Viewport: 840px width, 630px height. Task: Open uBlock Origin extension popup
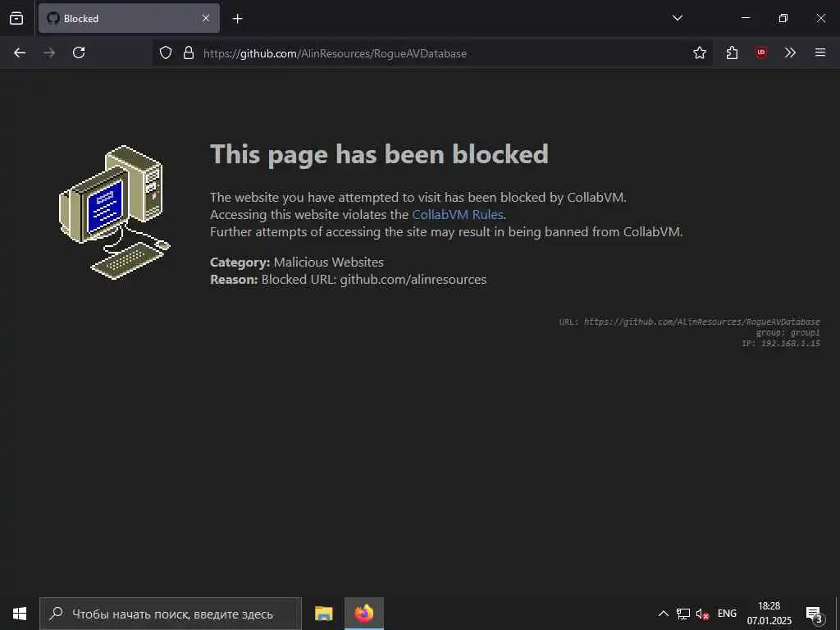click(x=760, y=52)
